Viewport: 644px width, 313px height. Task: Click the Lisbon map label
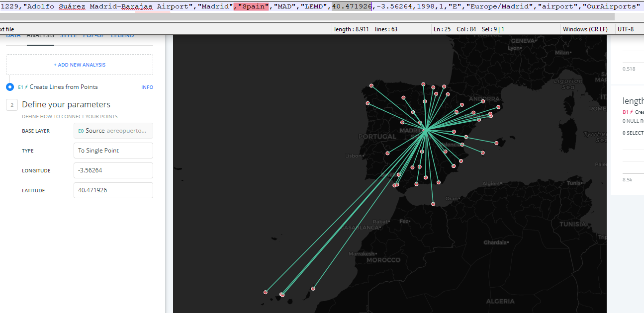point(353,156)
